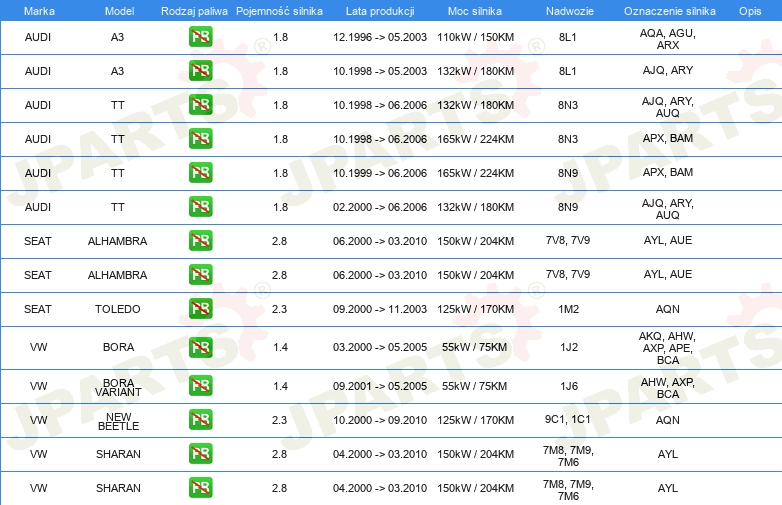The height and width of the screenshot is (505, 782).
Task: Select the Marka column header
Action: coord(39,11)
